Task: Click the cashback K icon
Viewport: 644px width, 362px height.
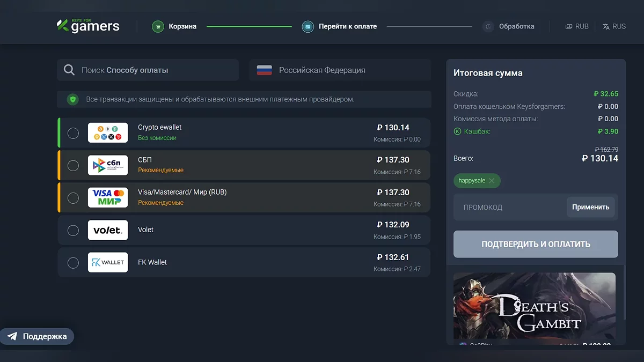Action: tap(457, 131)
